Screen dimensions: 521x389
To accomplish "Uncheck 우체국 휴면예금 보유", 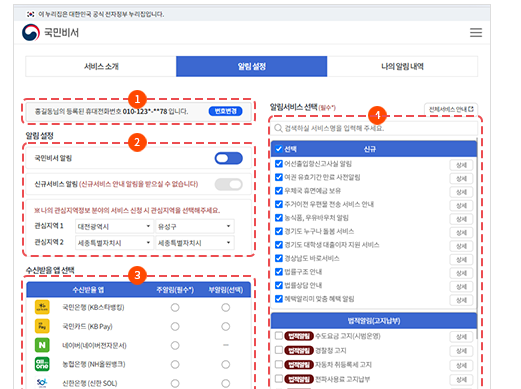I will coord(279,191).
